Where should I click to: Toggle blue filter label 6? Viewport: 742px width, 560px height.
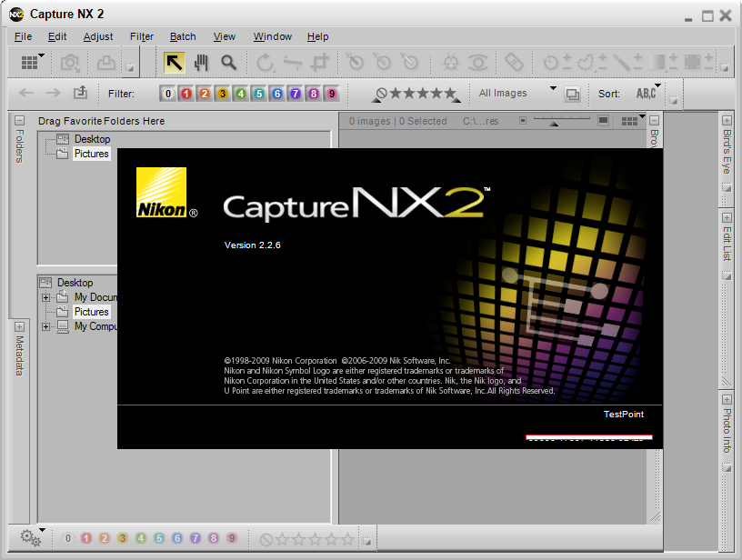click(277, 94)
